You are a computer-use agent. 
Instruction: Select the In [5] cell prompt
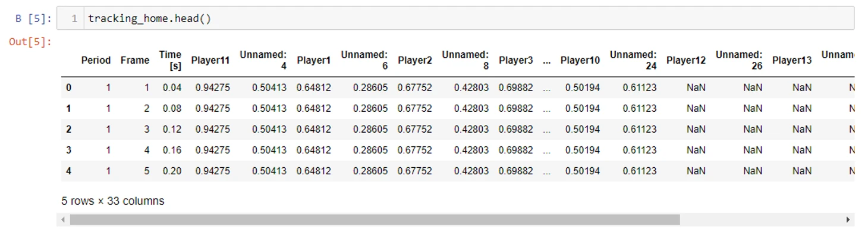pos(33,18)
